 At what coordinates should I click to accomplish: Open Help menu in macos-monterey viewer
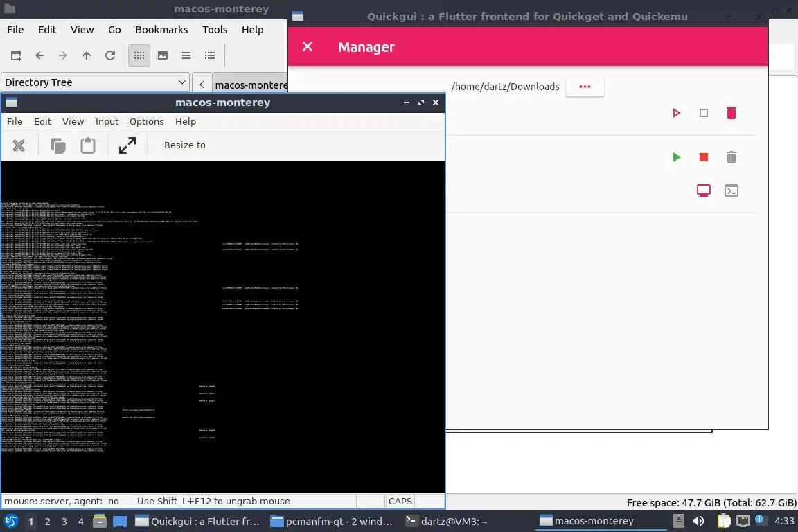coord(186,121)
